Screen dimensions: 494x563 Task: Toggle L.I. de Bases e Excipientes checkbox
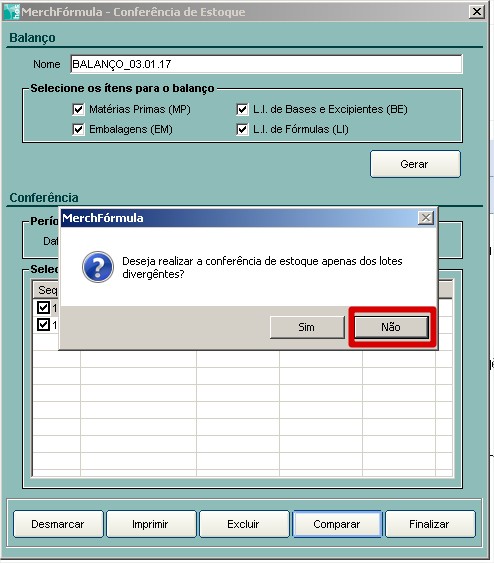click(x=242, y=109)
